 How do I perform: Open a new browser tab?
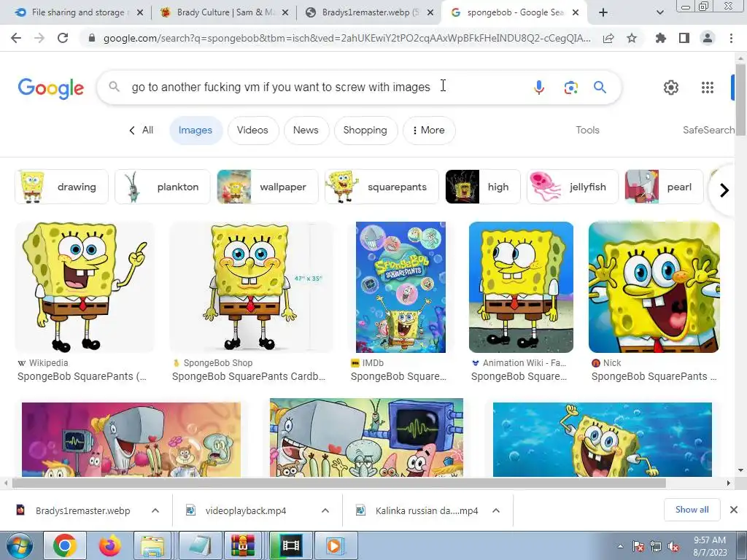603,12
